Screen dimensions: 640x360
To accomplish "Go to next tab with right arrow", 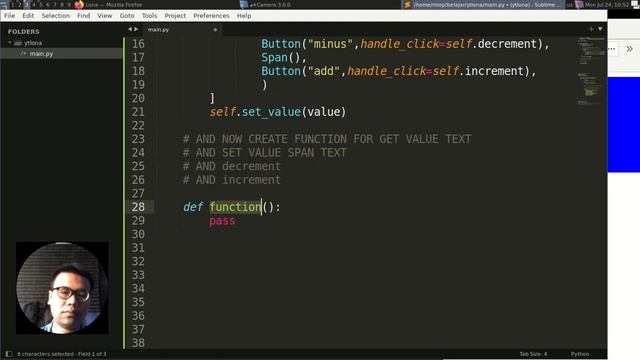I will [136, 29].
